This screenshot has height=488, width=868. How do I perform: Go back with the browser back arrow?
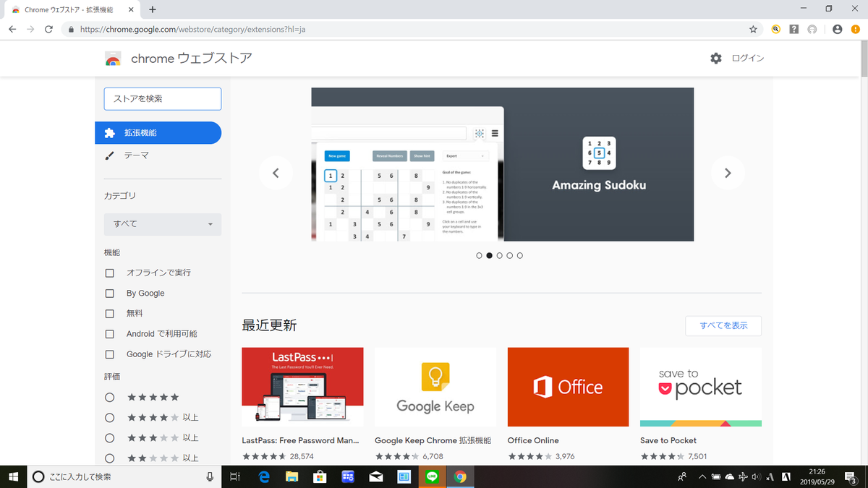[12, 30]
